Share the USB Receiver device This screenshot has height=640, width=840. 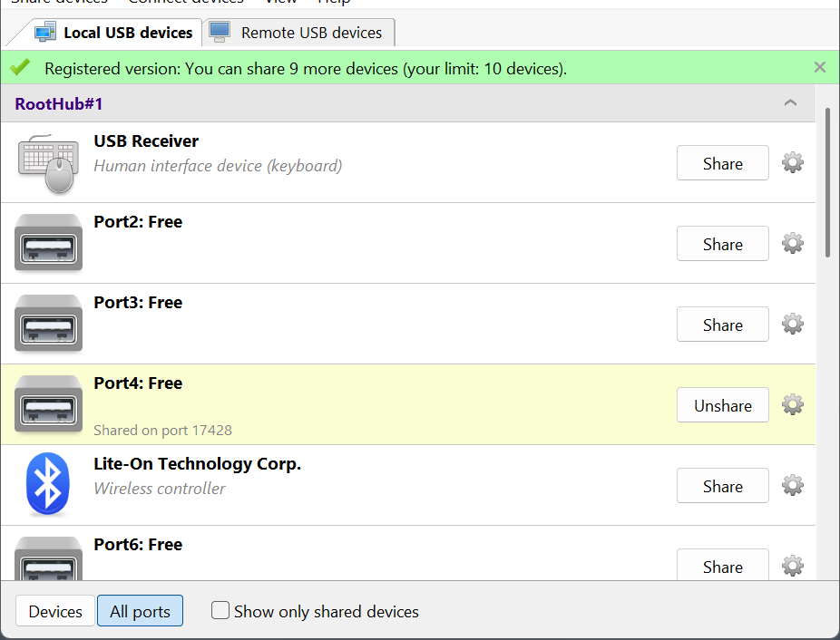(722, 163)
